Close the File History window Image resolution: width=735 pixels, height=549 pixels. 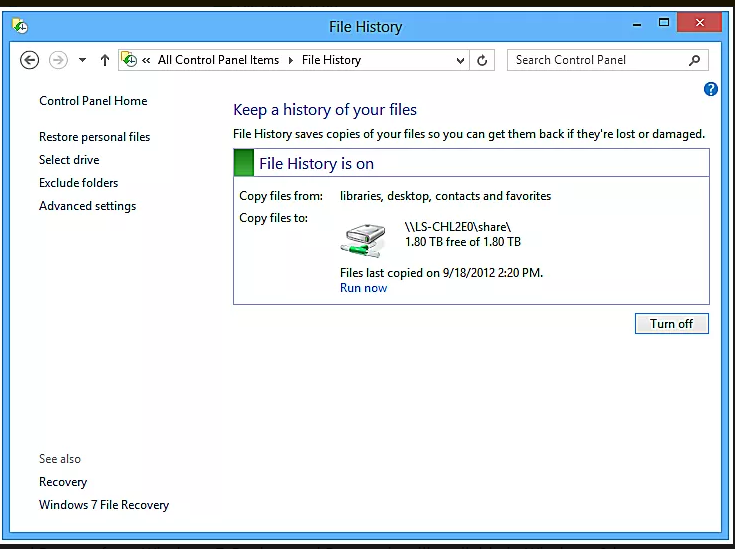click(699, 23)
